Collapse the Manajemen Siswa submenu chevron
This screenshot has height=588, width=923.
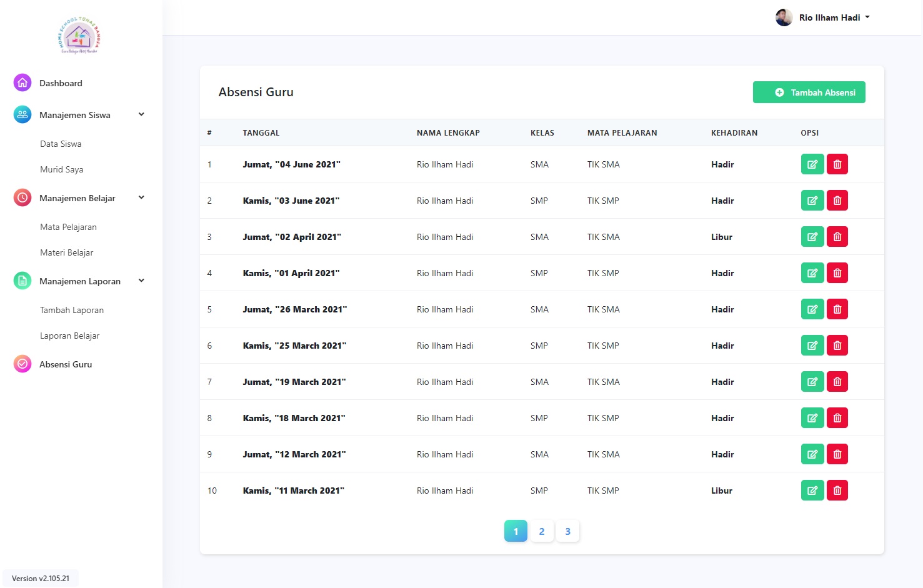[x=141, y=114]
